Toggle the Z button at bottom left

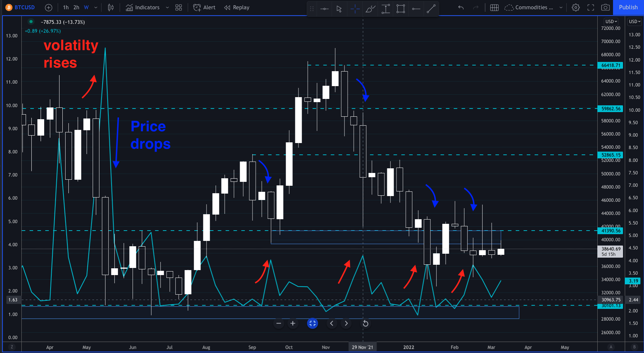(x=12, y=347)
